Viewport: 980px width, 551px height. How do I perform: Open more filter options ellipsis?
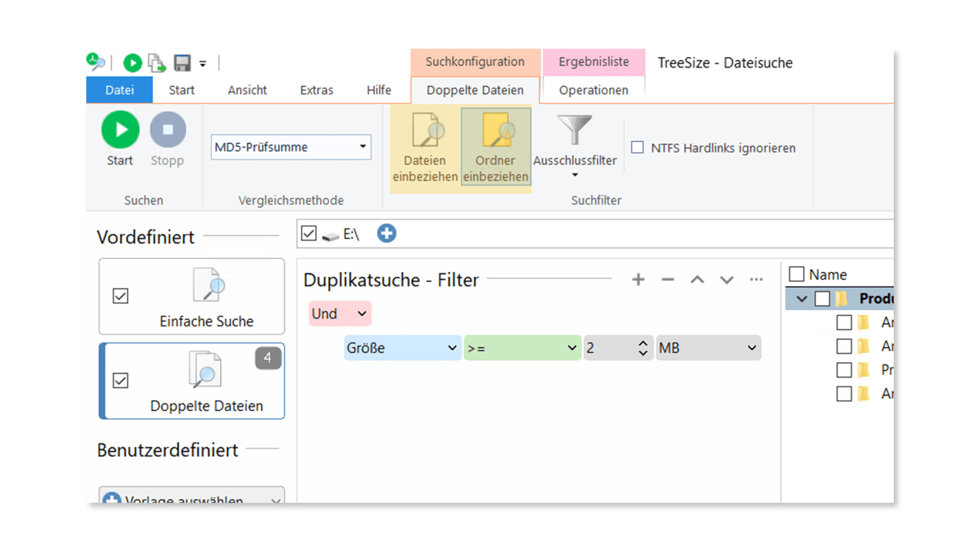tap(756, 280)
